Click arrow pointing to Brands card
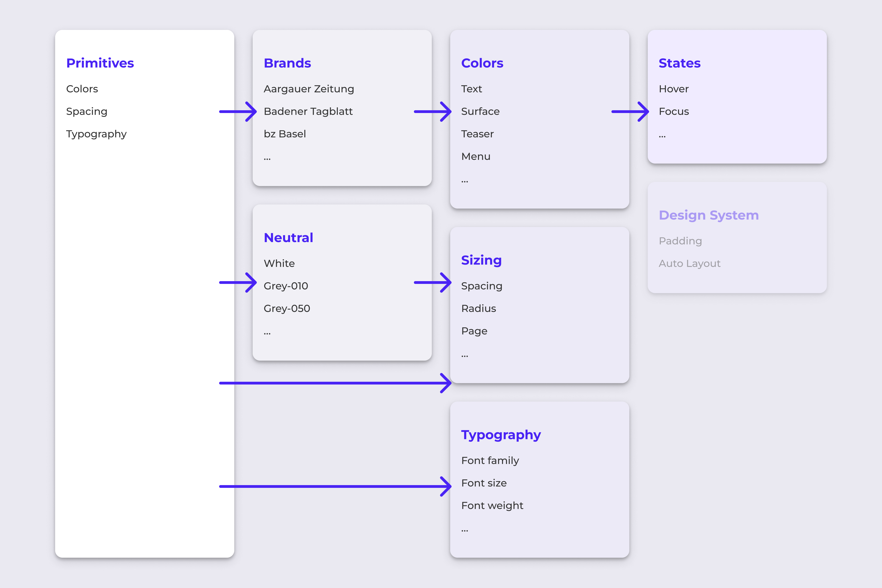This screenshot has width=882, height=588. 238,111
